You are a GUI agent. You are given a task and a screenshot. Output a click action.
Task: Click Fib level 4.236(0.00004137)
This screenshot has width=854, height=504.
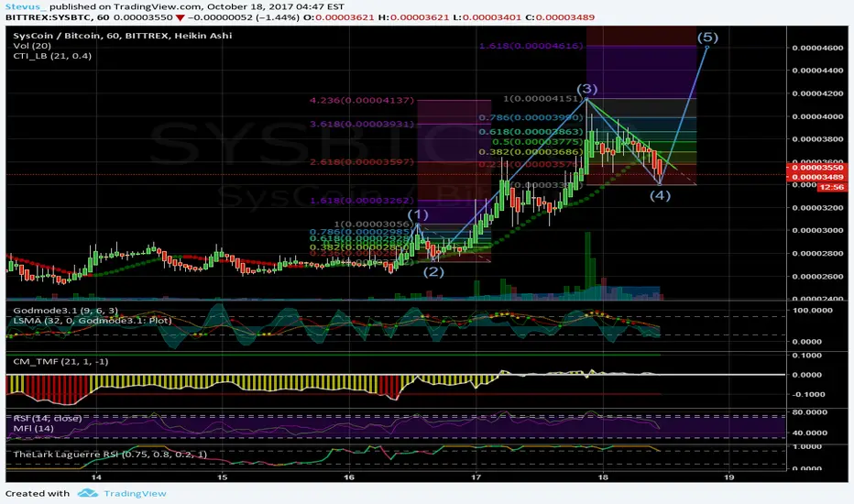(362, 100)
